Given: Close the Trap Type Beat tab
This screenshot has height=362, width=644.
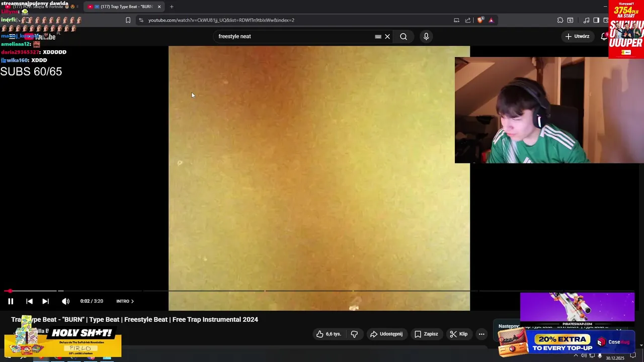Looking at the screenshot, I should coord(159,7).
